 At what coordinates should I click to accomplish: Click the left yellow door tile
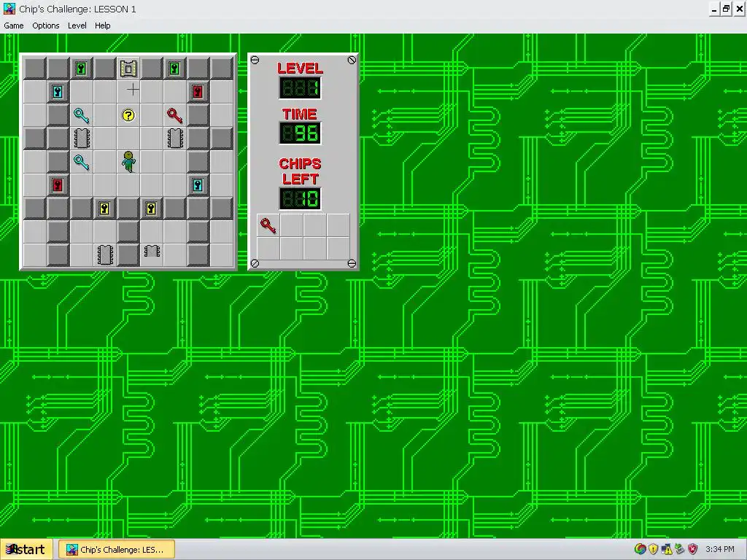[105, 208]
